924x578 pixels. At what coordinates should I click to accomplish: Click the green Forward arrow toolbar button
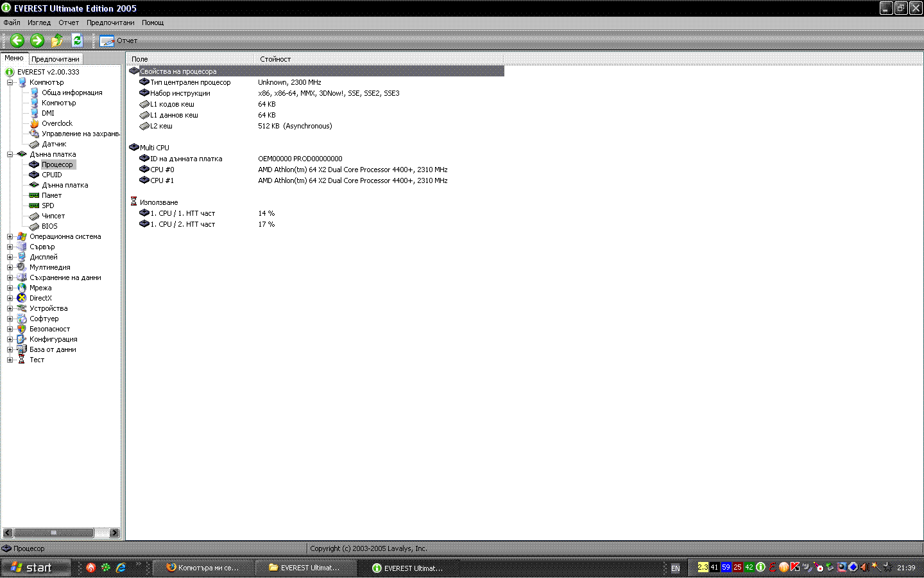[x=37, y=40]
